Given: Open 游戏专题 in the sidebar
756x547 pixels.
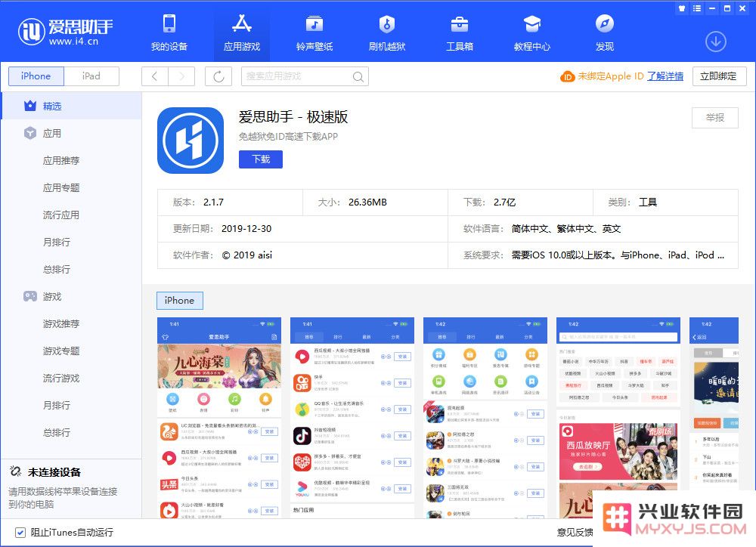Looking at the screenshot, I should [61, 351].
